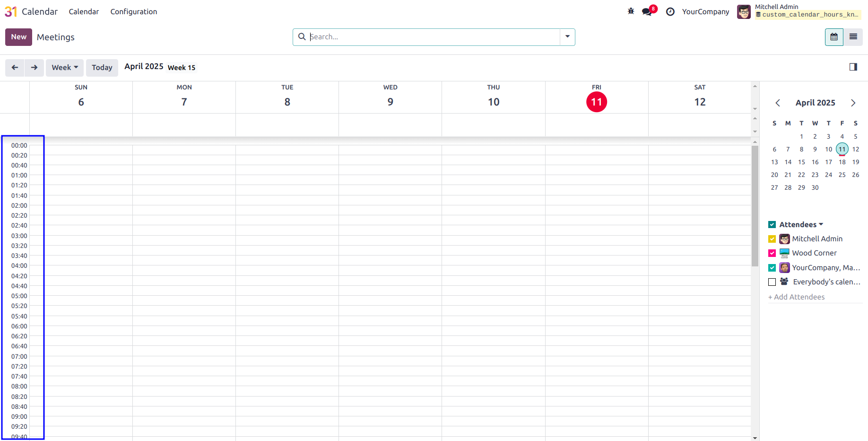Viewport: 868px width, 441px height.
Task: Expand the search options dropdown arrow
Action: [567, 37]
